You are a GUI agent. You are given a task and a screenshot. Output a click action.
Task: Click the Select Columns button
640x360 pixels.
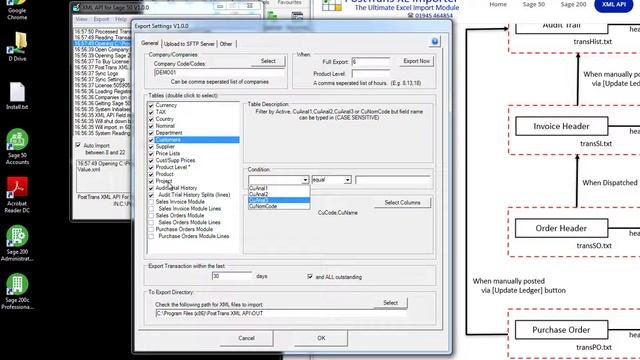click(x=402, y=202)
